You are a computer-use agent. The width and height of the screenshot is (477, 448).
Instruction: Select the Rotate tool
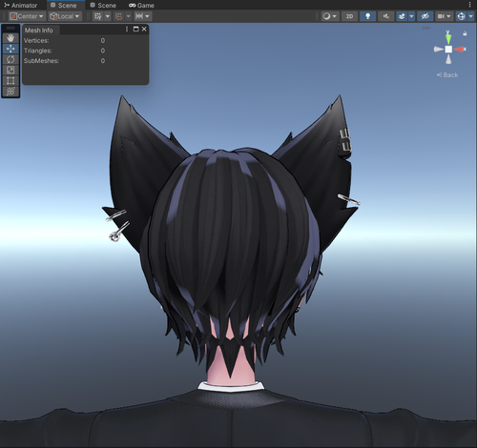click(10, 59)
